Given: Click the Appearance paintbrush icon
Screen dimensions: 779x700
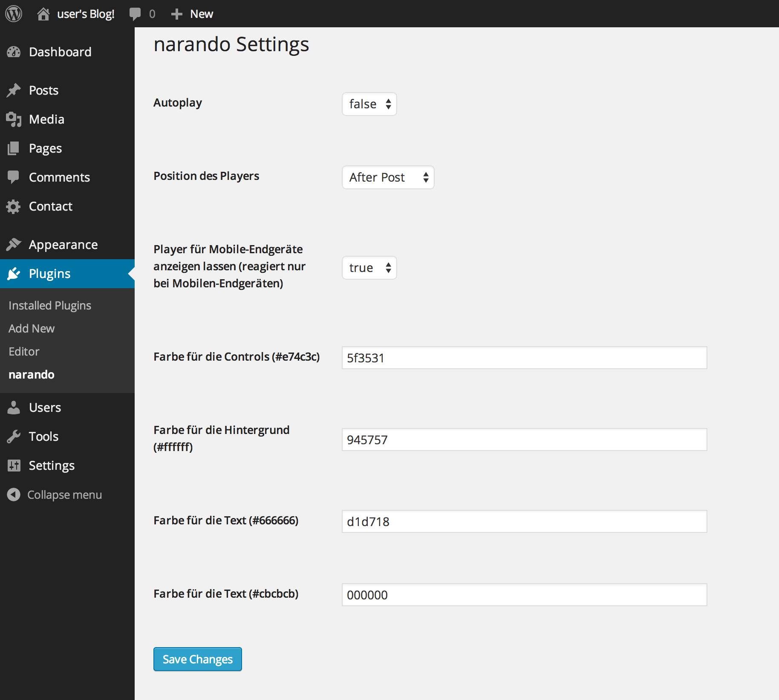Looking at the screenshot, I should click(x=14, y=245).
